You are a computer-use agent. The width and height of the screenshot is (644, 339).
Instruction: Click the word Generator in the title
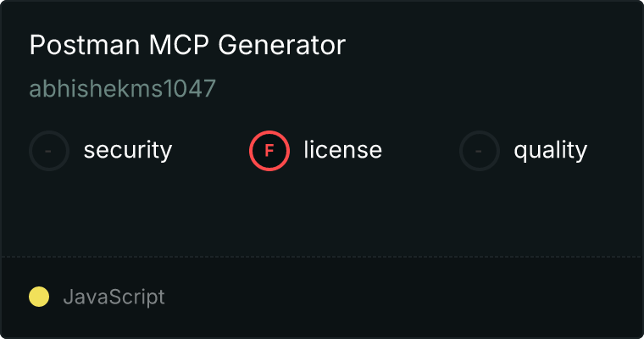[281, 45]
